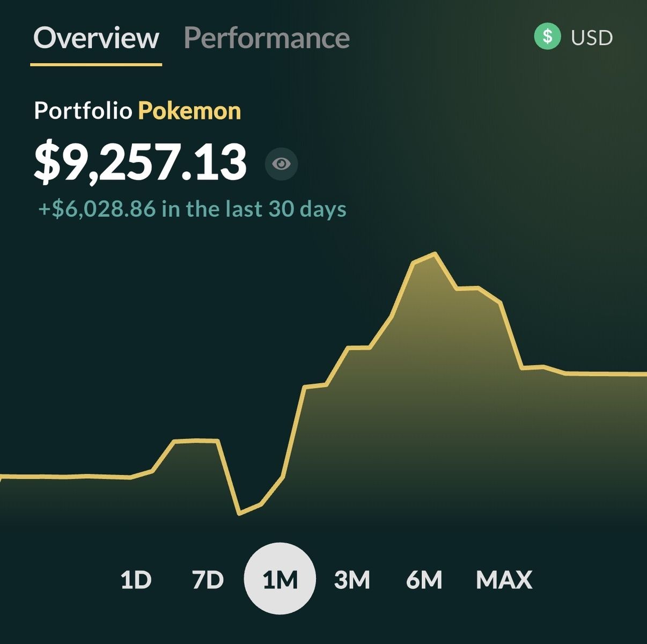Click the flat right end of the chart line
647x644 pixels.
606,374
